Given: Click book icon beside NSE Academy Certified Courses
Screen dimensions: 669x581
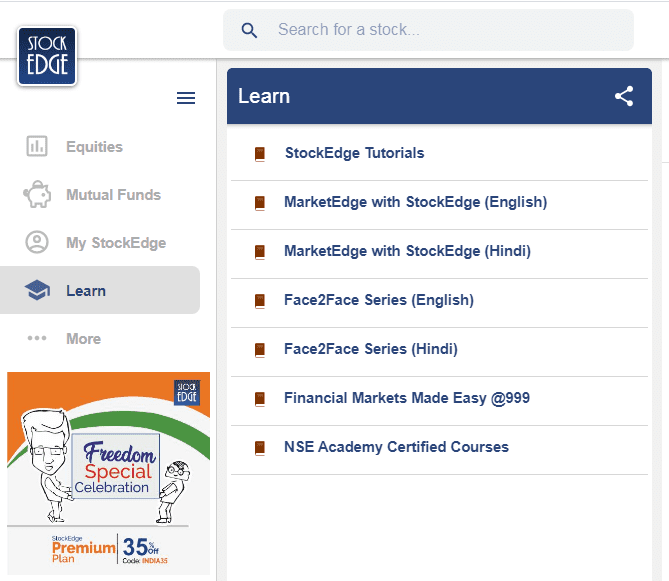Looking at the screenshot, I should coord(260,448).
